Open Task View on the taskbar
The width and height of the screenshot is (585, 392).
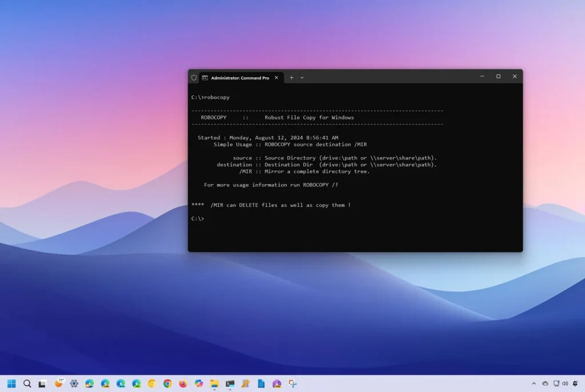(x=42, y=383)
